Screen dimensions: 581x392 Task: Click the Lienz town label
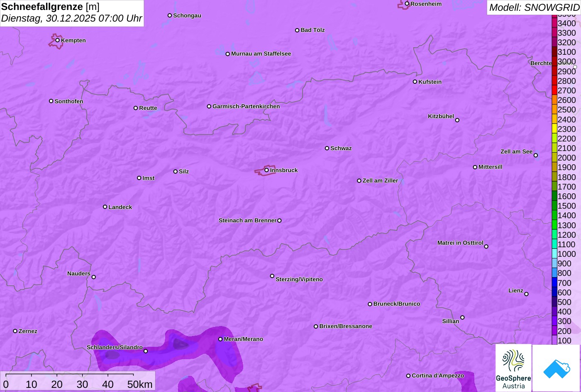coord(516,290)
